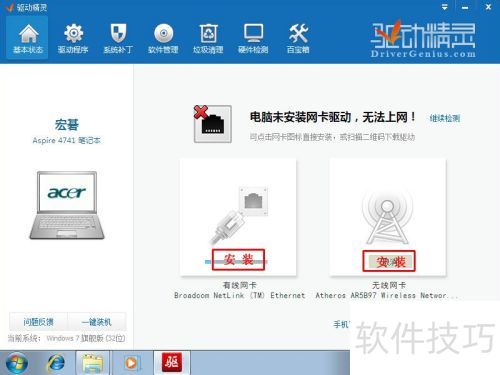This screenshot has width=500, height=375.
Task: Select 硬件检测 monitor tab
Action: tap(253, 38)
